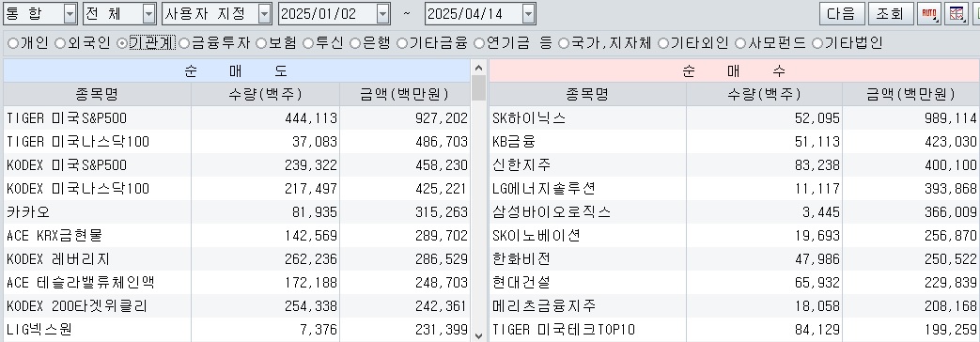The height and width of the screenshot is (342, 980).
Task: Select the TIGER 미국나스닥100 row
Action: coord(237,142)
